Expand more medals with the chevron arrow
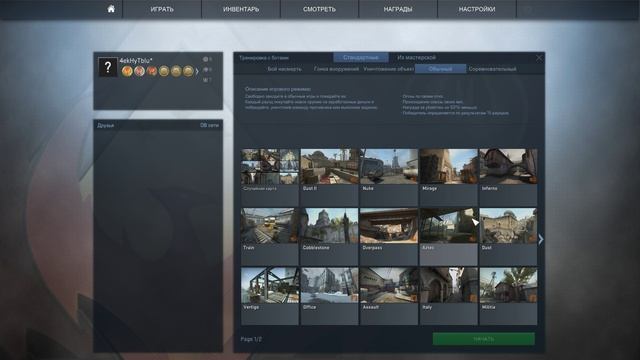This screenshot has height=360, width=640. click(x=197, y=71)
